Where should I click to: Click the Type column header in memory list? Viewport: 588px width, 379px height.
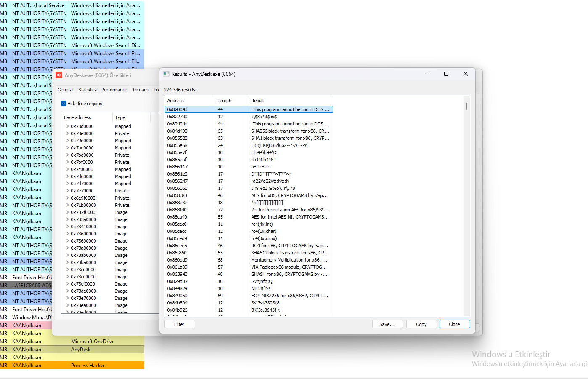coord(131,117)
